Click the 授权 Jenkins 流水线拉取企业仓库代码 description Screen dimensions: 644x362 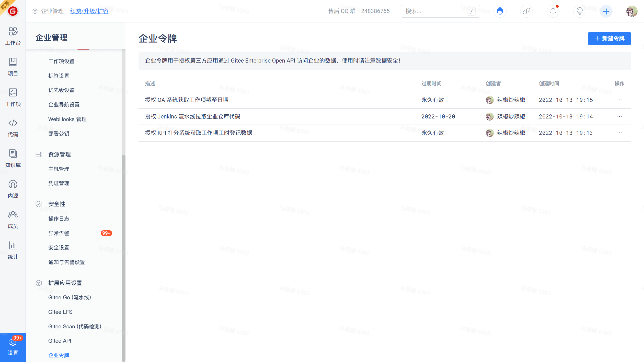point(193,117)
